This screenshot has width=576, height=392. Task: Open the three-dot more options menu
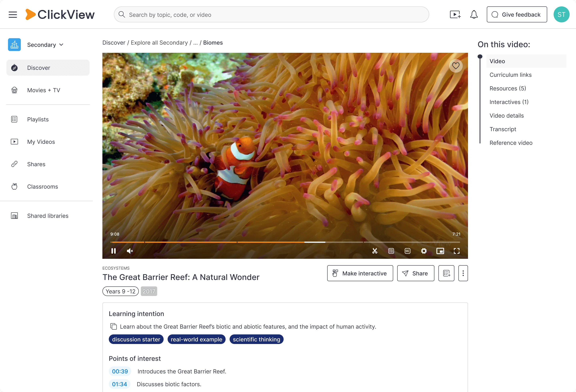[x=463, y=273]
